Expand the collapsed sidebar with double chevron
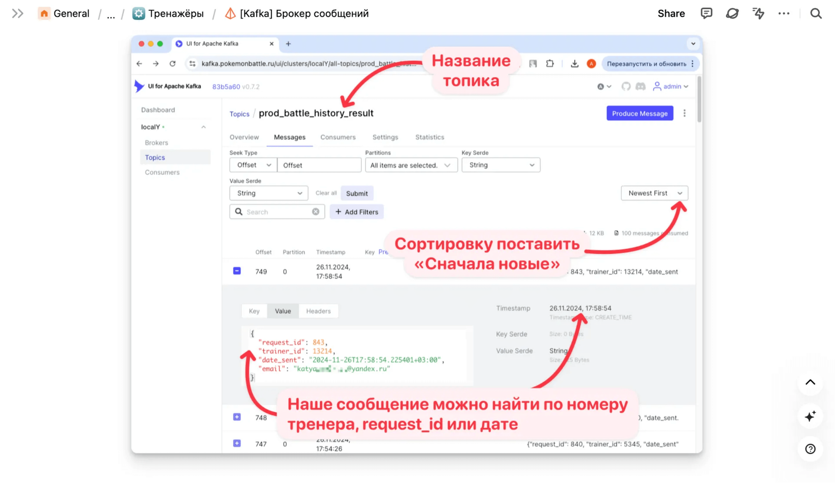Viewport: 835px width, 504px height. pyautogui.click(x=17, y=14)
